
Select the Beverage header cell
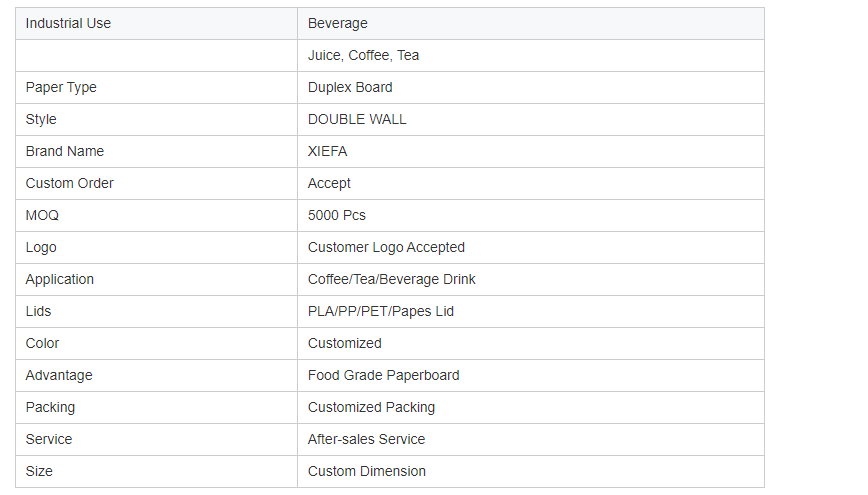531,23
